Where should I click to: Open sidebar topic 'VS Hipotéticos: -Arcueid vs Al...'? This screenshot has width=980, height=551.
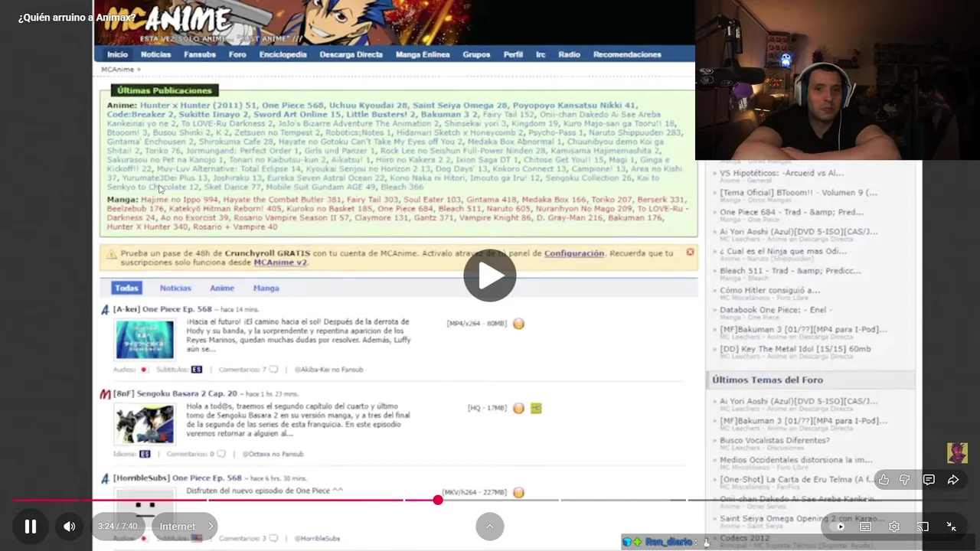coord(781,173)
